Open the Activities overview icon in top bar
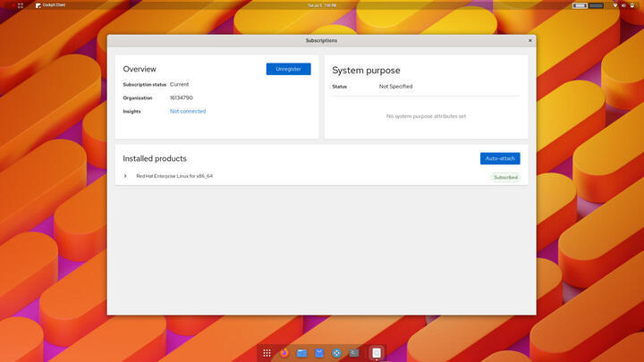This screenshot has height=362, width=644. tap(20, 5)
